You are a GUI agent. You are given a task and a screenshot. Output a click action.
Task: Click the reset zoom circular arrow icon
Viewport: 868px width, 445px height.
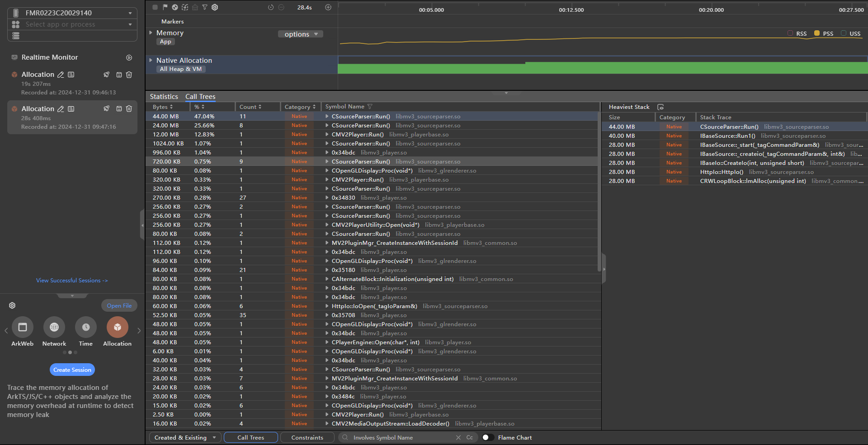tap(271, 7)
